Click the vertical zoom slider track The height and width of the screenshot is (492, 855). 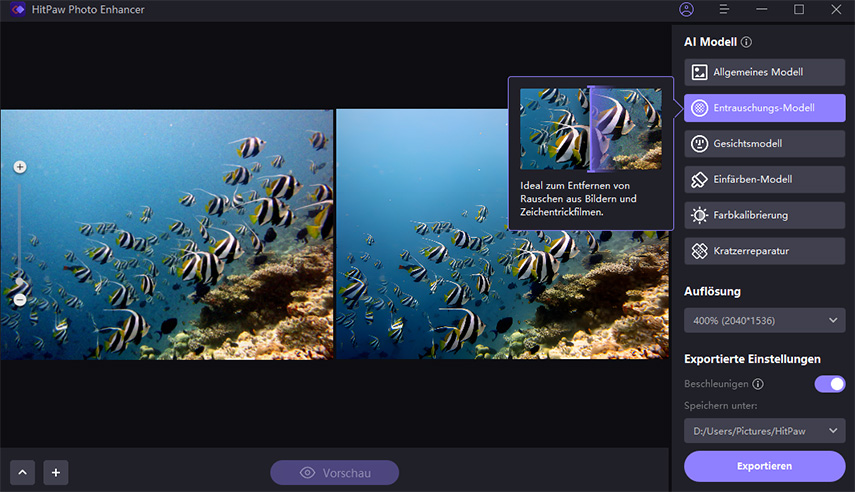(20, 230)
